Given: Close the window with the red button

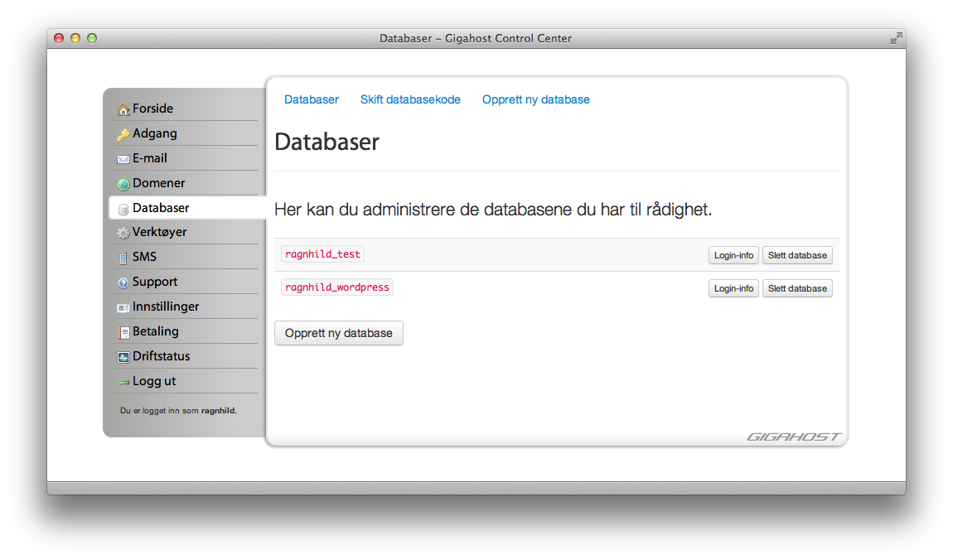Looking at the screenshot, I should pyautogui.click(x=59, y=38).
